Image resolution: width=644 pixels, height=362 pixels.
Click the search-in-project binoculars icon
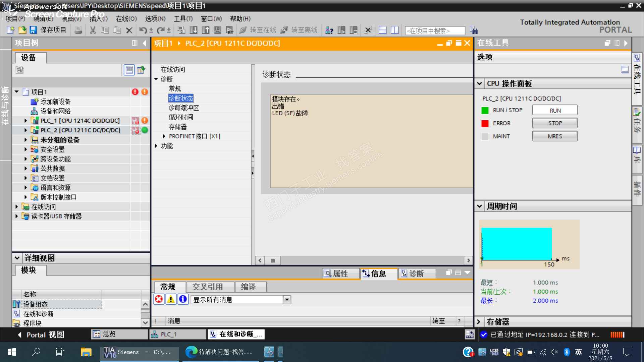(x=474, y=31)
